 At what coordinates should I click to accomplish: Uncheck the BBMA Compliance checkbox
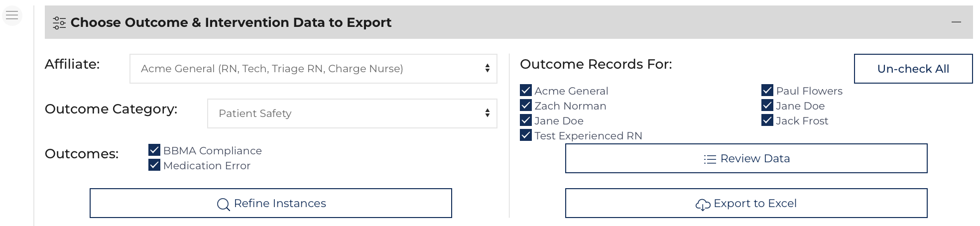tap(154, 150)
